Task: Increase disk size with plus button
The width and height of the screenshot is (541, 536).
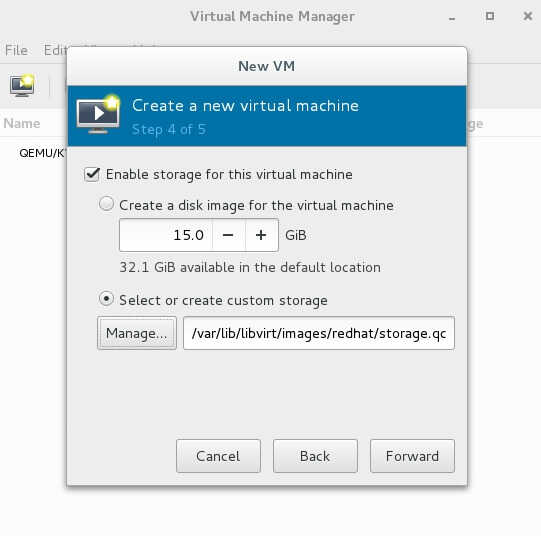Action: pyautogui.click(x=262, y=235)
